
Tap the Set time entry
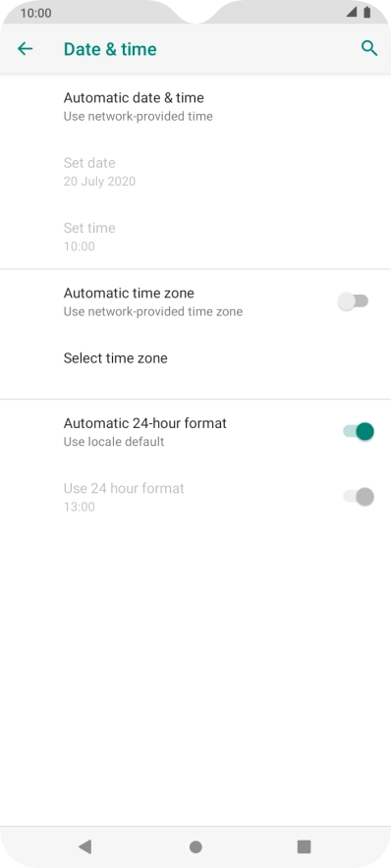(195, 237)
